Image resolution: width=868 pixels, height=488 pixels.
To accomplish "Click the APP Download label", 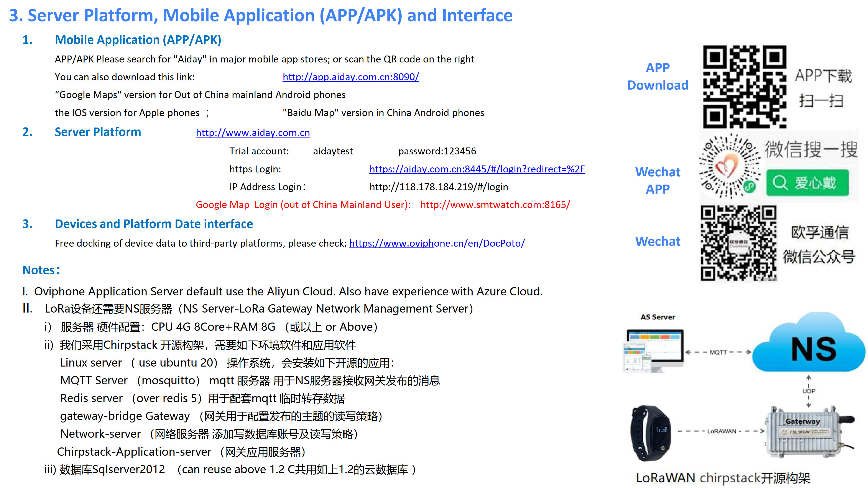I will pos(658,76).
